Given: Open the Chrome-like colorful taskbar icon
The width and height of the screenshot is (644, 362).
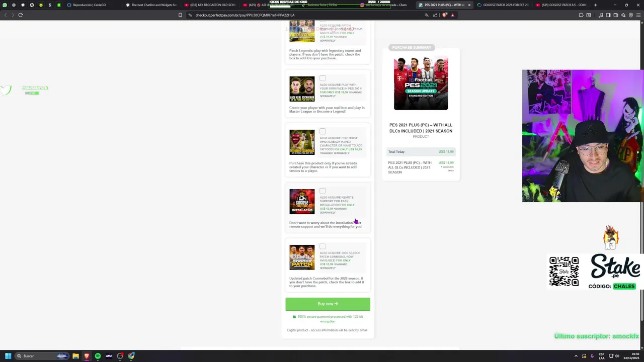Looking at the screenshot, I should 131,356.
